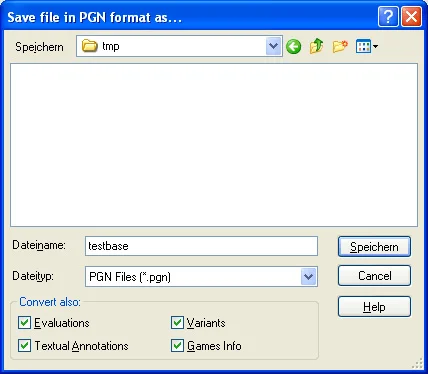Expand the tmp folder location dropdown
Screen dimensions: 428x374
[x=274, y=46]
